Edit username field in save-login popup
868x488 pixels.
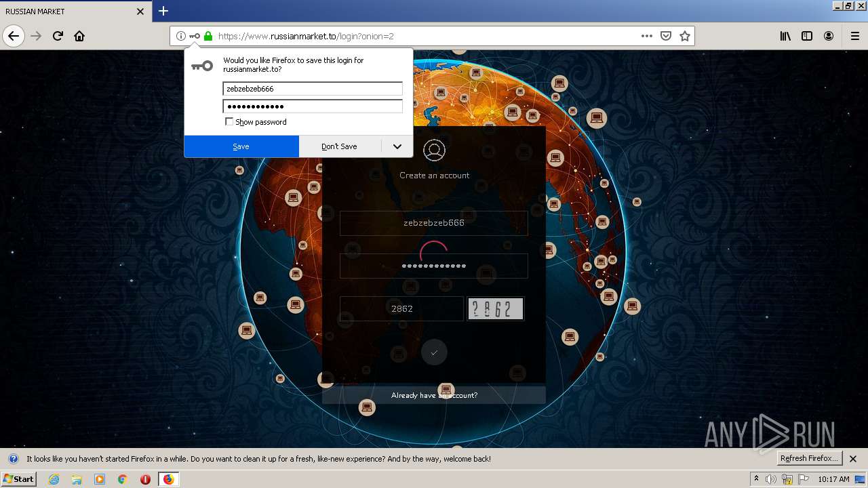pos(313,89)
